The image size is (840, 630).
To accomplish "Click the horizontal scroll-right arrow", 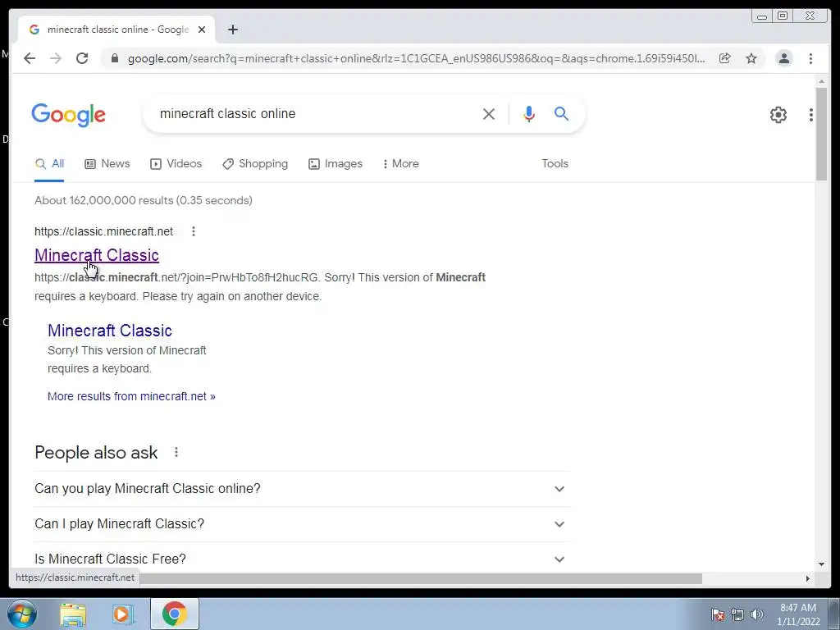I will point(808,578).
